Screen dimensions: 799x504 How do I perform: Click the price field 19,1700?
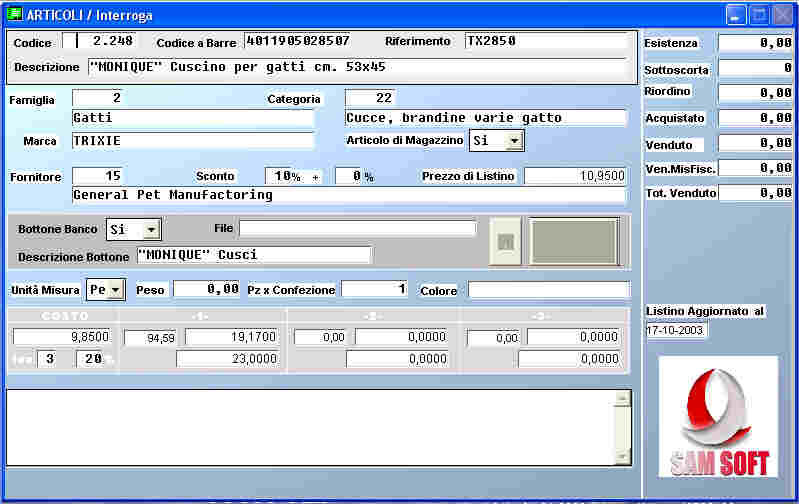click(232, 337)
